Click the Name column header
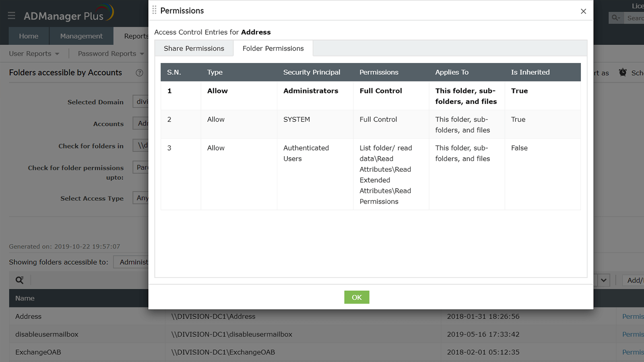 (25, 298)
